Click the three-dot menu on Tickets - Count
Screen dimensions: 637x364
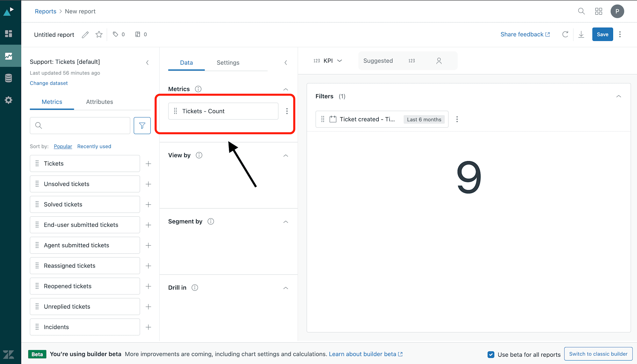pos(287,111)
